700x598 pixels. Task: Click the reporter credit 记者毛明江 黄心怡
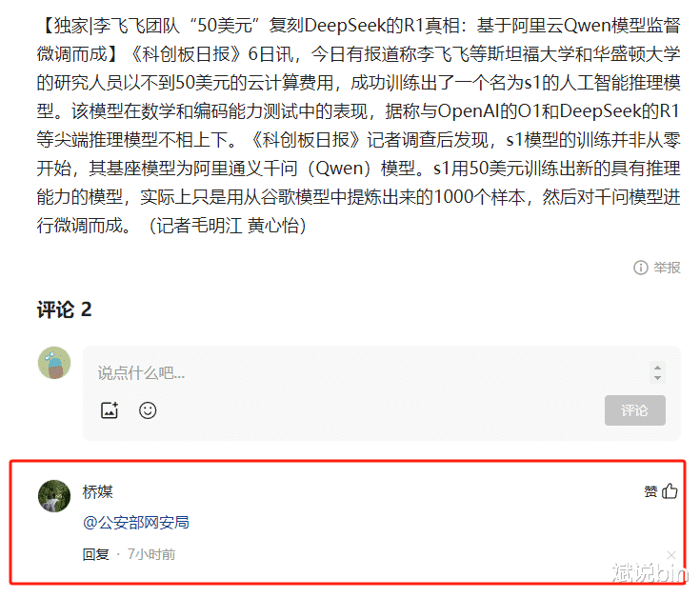click(229, 226)
